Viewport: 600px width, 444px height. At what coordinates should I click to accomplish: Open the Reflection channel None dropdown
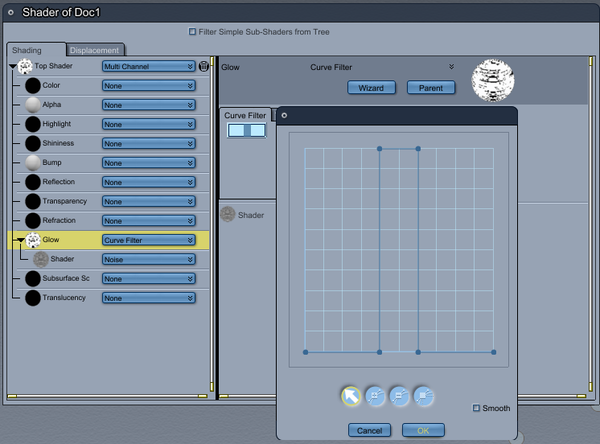(x=149, y=182)
